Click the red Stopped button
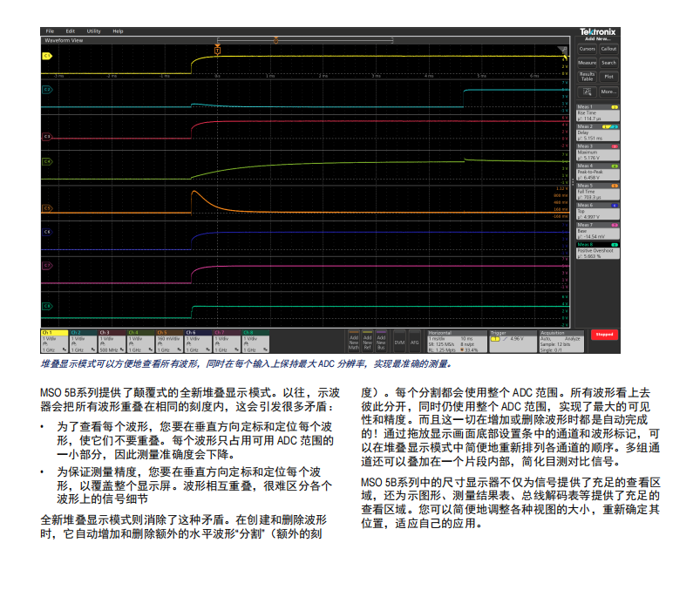This screenshot has width=700, height=590. click(x=604, y=335)
